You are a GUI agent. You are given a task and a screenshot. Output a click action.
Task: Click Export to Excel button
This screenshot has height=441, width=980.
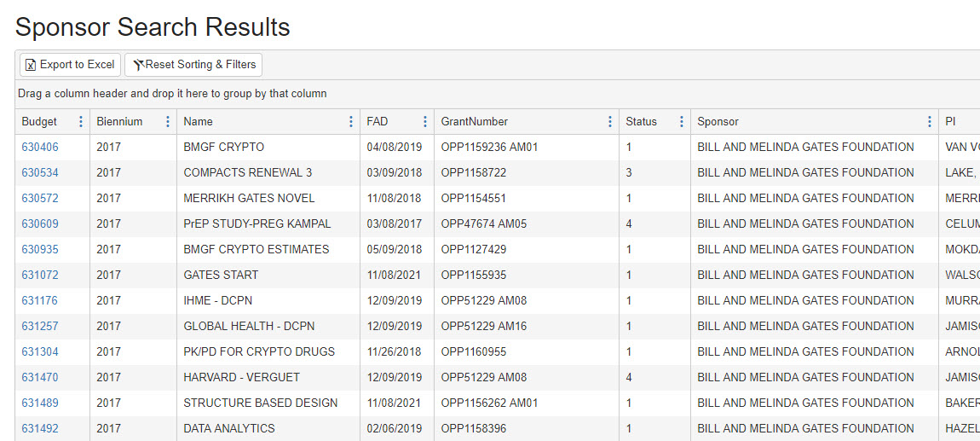[70, 65]
